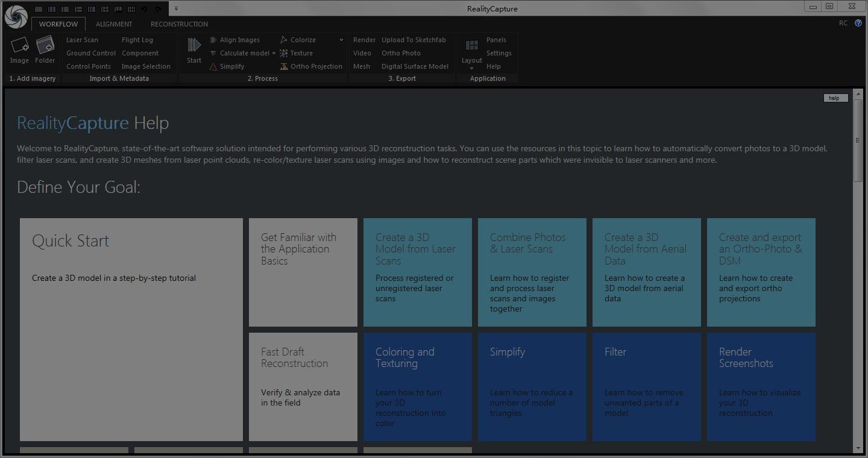This screenshot has width=868, height=458.
Task: Click the small help tab label
Action: pyautogui.click(x=835, y=98)
